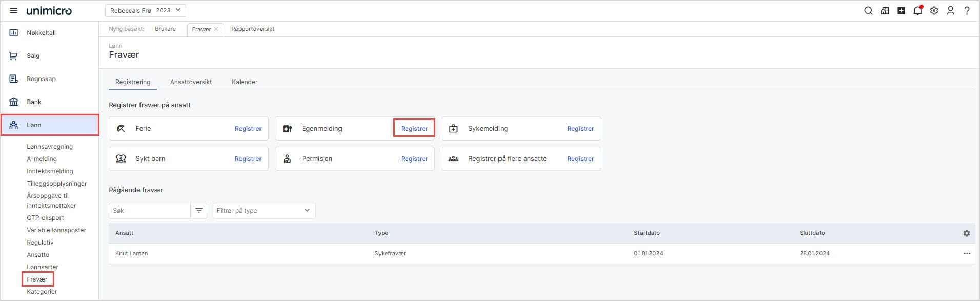The width and height of the screenshot is (980, 301).
Task: Click the Søk search field
Action: point(149,211)
